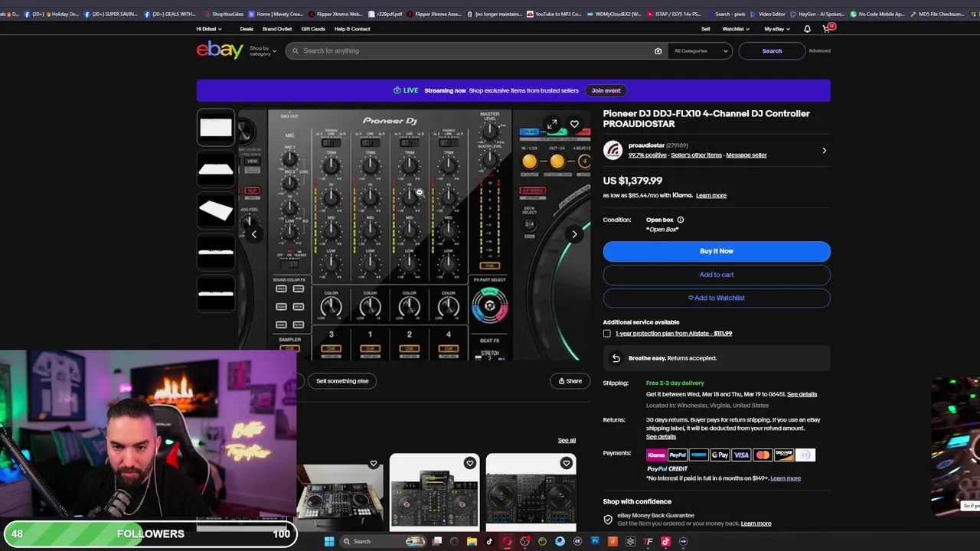Open the notifications bell
This screenshot has height=551, width=980.
point(807,29)
